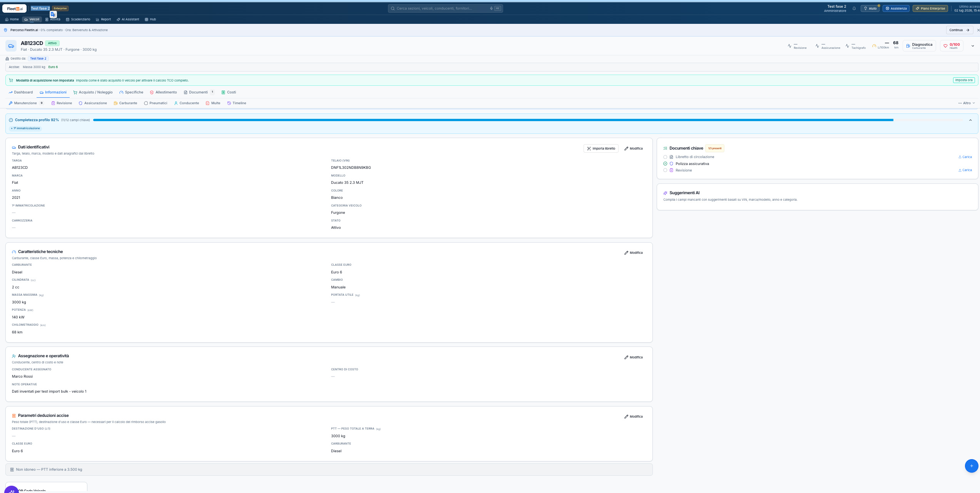Click the Importa libretto button
Image resolution: width=980 pixels, height=493 pixels.
[601, 148]
